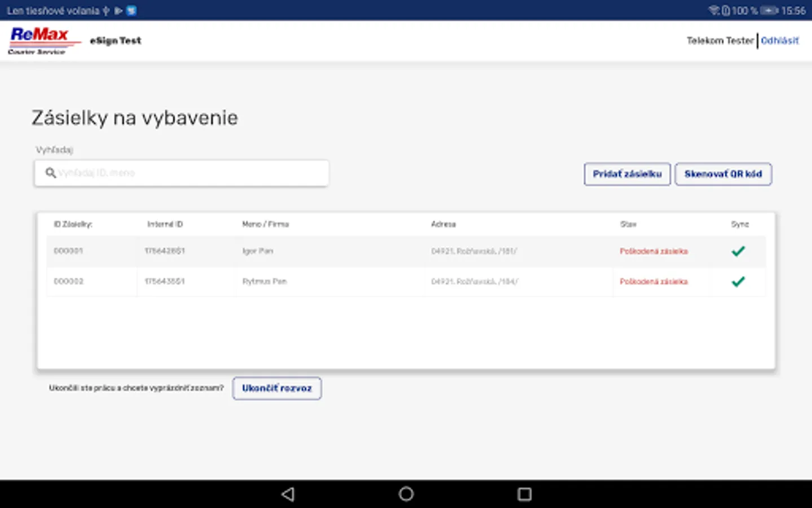Image resolution: width=812 pixels, height=508 pixels.
Task: Tap the Android recent apps square icon
Action: point(524,494)
